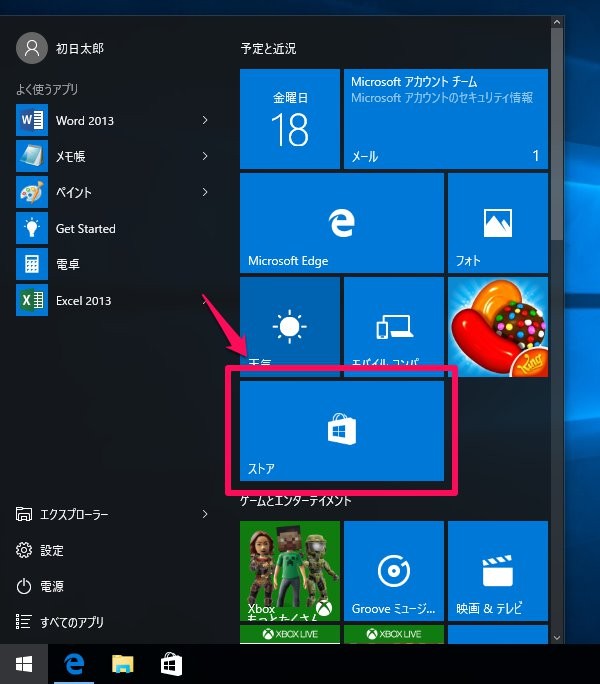The height and width of the screenshot is (684, 600).
Task: Launch the Groove ミュージック tile
Action: point(394,571)
